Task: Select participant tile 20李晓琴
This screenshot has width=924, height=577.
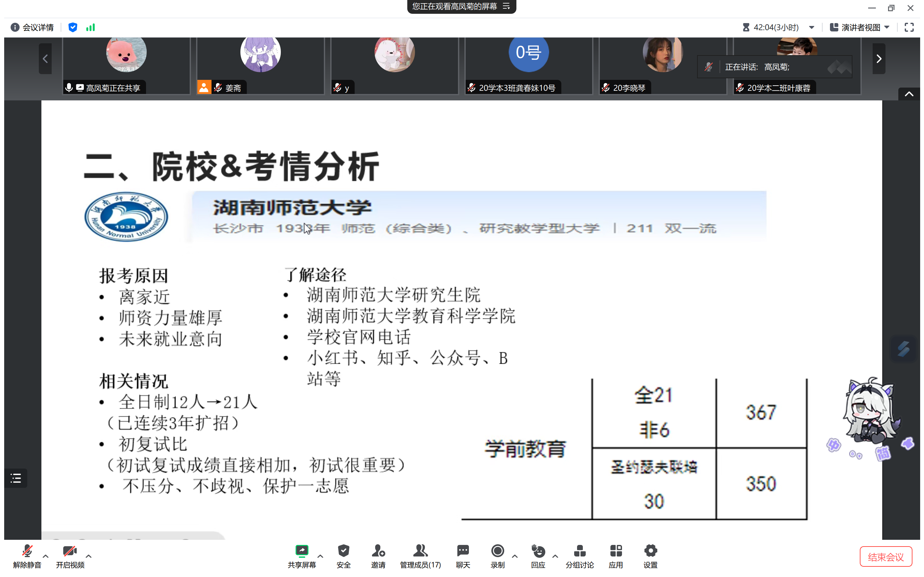Action: pyautogui.click(x=662, y=66)
